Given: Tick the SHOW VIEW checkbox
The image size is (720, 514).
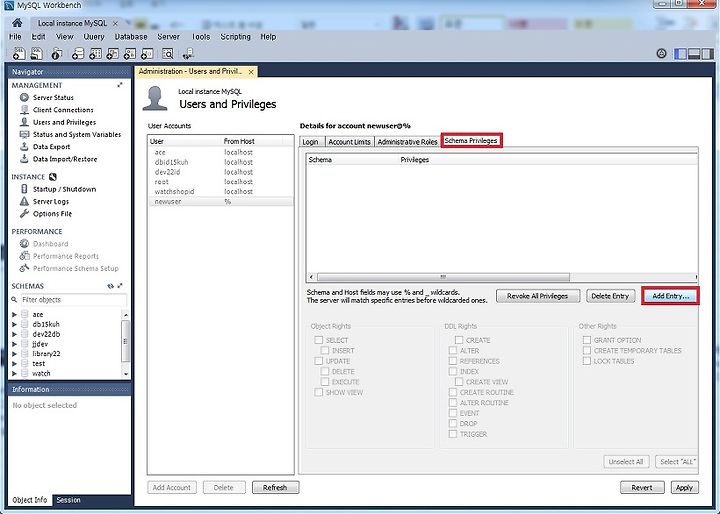Looking at the screenshot, I should click(x=319, y=392).
